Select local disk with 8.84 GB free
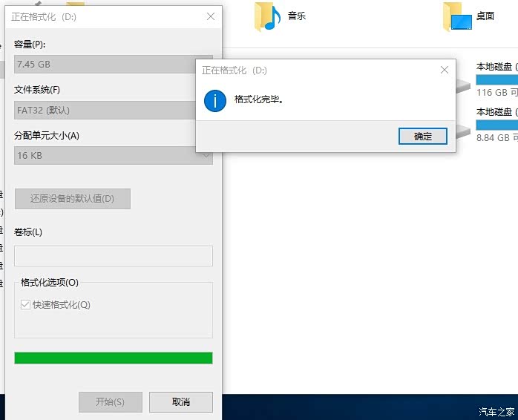The image size is (518, 420). (x=497, y=125)
